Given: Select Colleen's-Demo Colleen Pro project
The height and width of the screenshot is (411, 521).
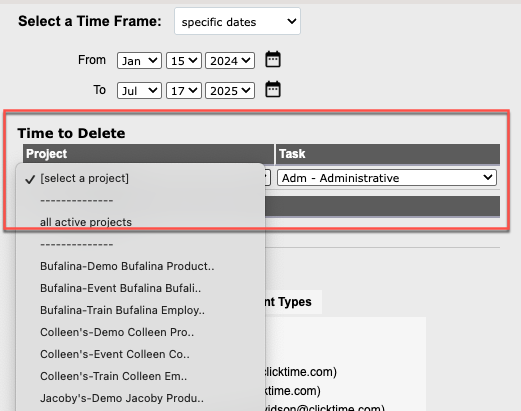Looking at the screenshot, I should (140, 332).
